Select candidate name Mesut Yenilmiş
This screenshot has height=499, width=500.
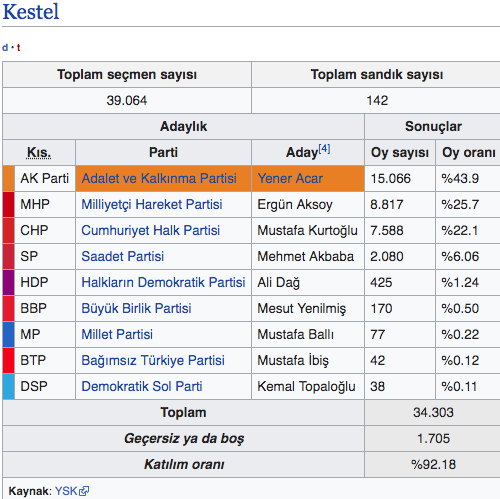(x=302, y=308)
